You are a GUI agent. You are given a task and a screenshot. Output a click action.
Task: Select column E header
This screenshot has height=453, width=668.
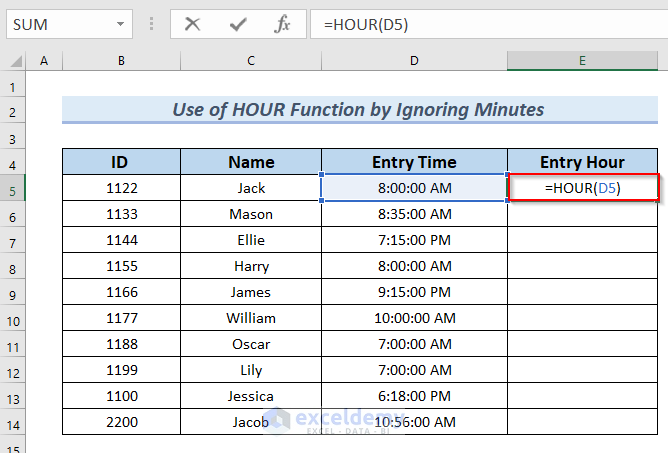tap(582, 62)
